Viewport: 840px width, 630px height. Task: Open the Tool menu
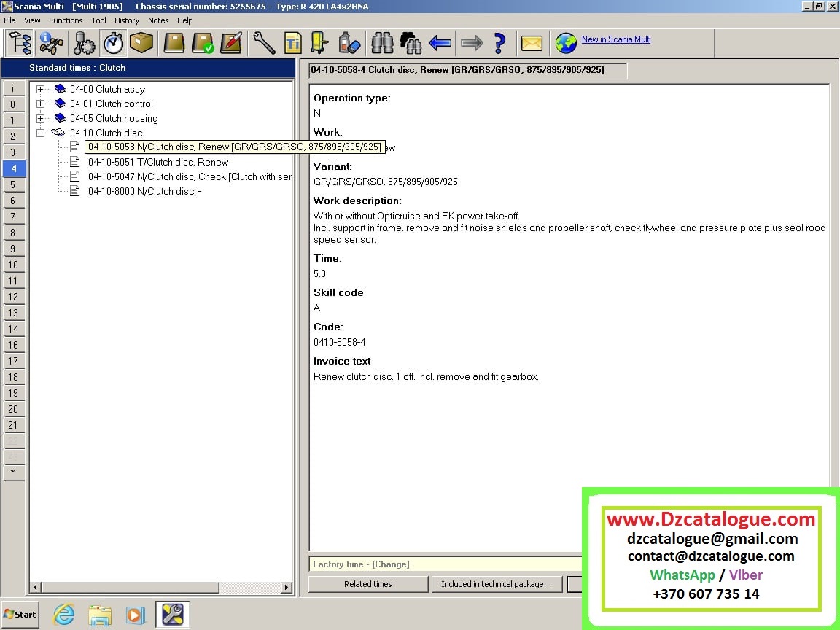pyautogui.click(x=98, y=20)
